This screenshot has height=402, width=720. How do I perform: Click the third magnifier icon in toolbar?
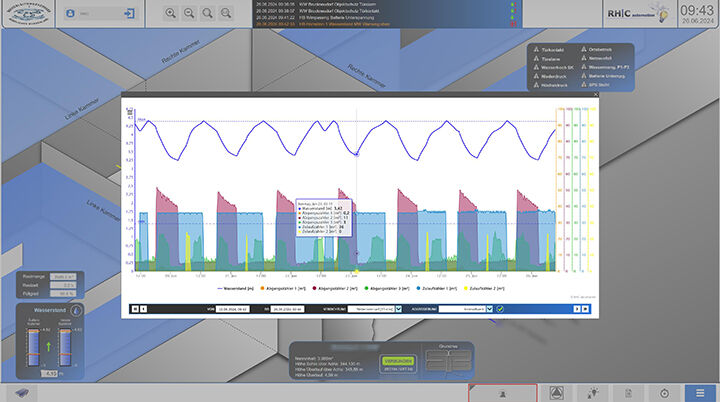[208, 13]
